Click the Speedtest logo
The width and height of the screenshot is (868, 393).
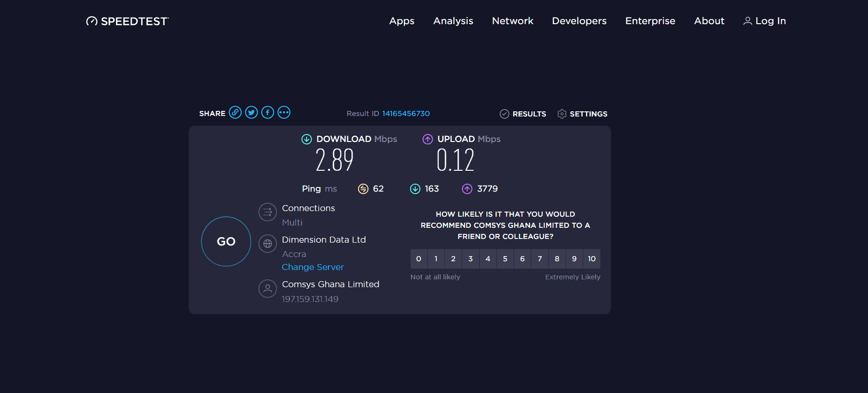pos(128,21)
